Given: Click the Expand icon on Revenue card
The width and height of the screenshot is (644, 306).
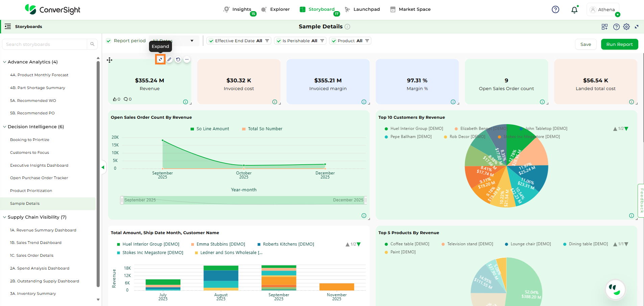Looking at the screenshot, I should [x=160, y=59].
